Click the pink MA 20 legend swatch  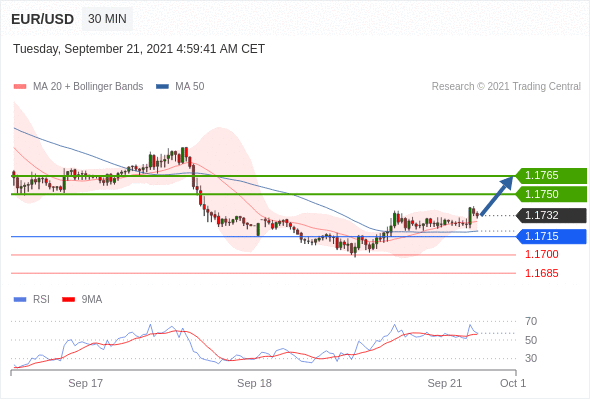click(20, 87)
